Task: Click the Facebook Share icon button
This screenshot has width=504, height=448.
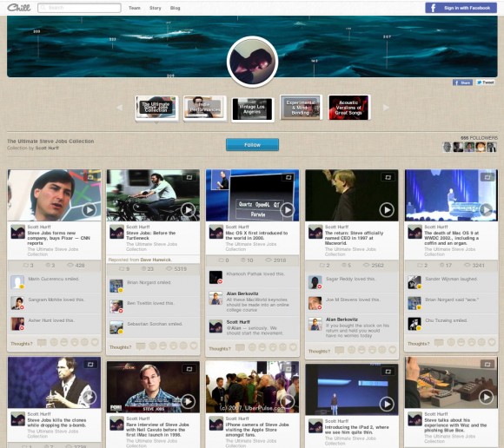Action: (462, 82)
